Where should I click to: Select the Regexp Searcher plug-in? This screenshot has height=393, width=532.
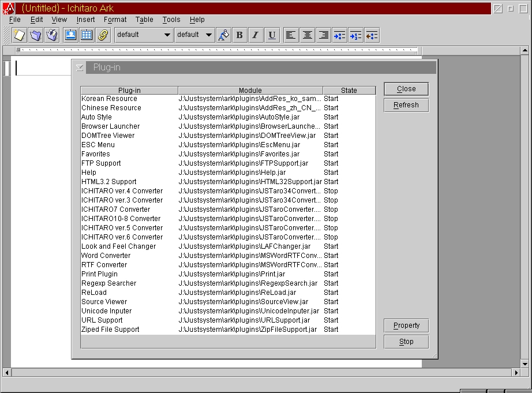pos(228,283)
